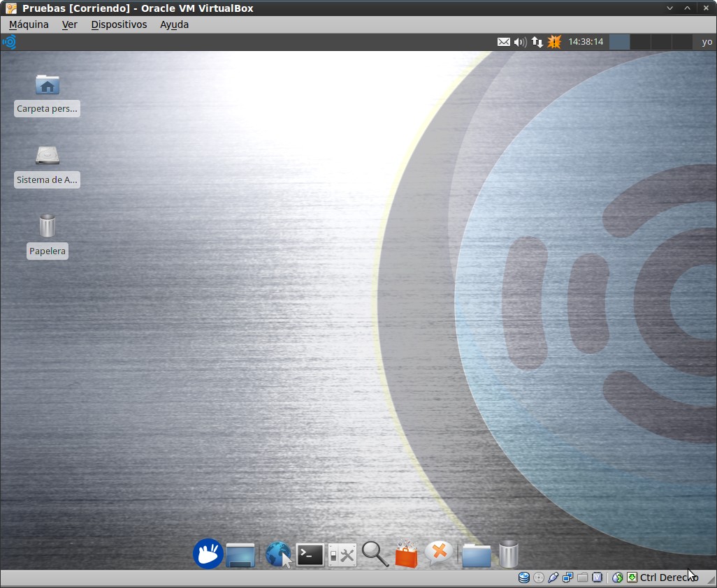This screenshot has height=588, width=717.
Task: Click the VirtualBox USB devices status icon
Action: 553,578
